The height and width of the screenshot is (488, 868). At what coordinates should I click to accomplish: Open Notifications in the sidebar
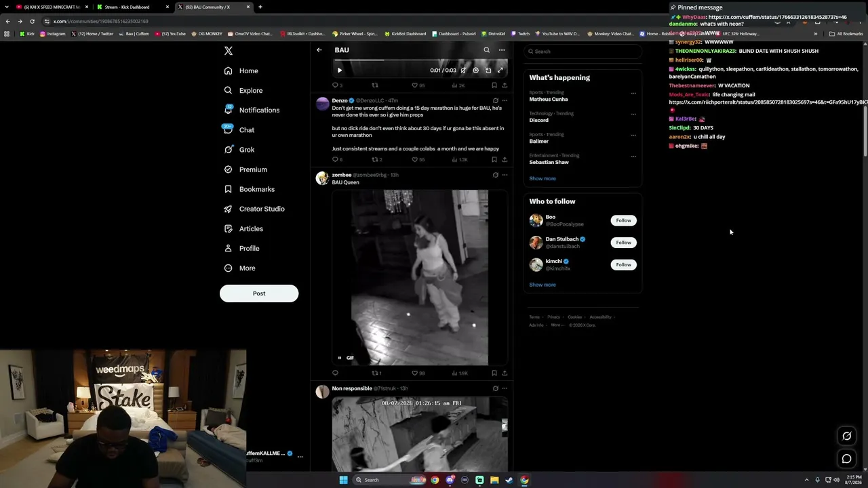click(x=252, y=110)
